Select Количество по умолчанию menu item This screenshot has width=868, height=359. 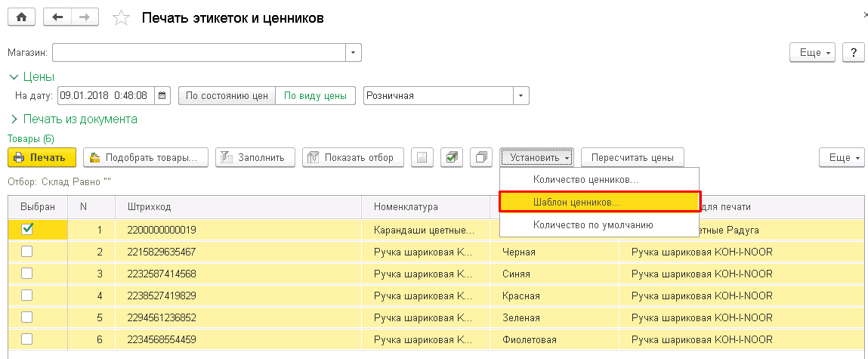[x=592, y=224]
